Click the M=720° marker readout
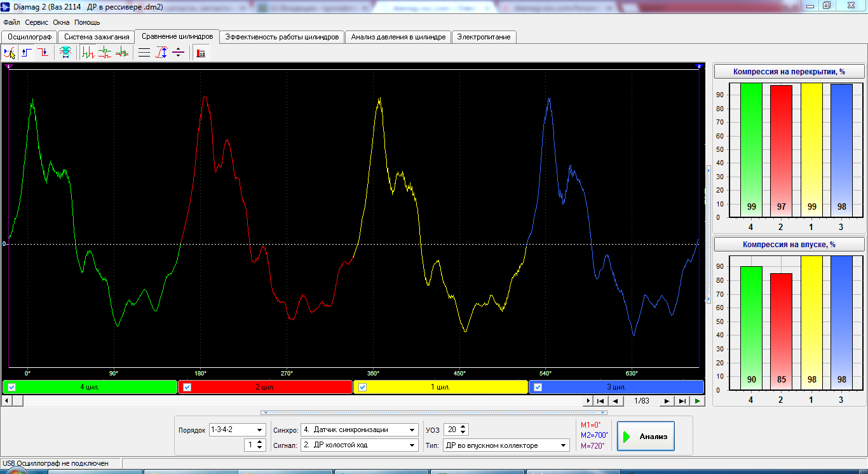The height and width of the screenshot is (474, 868). (x=593, y=446)
